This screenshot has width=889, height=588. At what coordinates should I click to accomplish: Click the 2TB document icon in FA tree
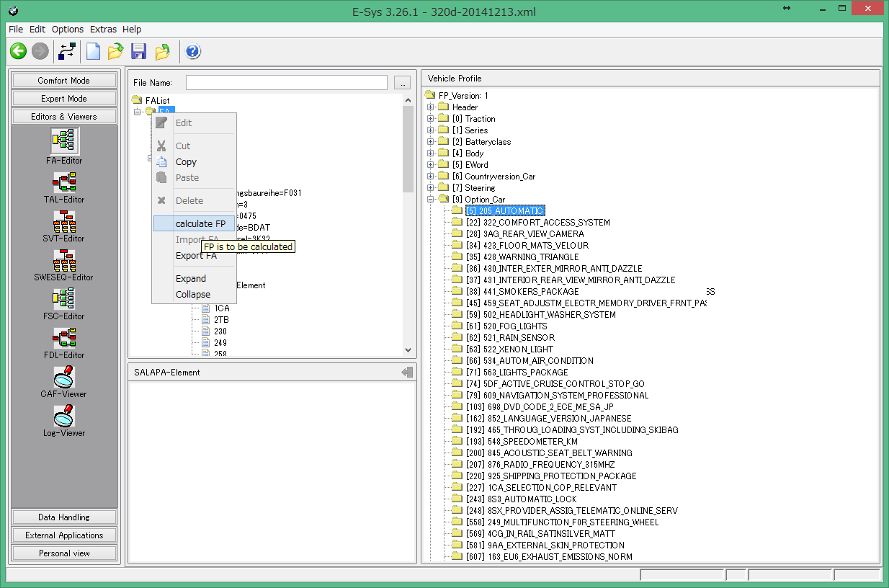coord(205,320)
